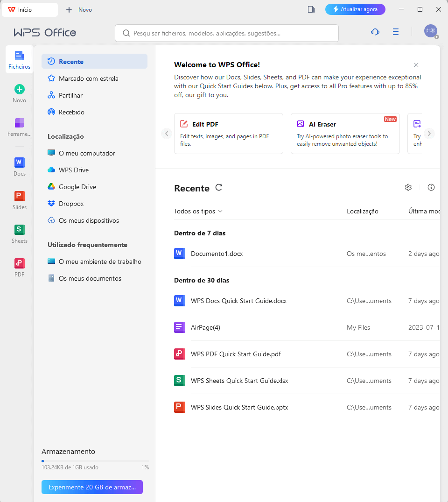This screenshot has width=448, height=502.
Task: Click the info icon beside settings gear
Action: (x=431, y=187)
